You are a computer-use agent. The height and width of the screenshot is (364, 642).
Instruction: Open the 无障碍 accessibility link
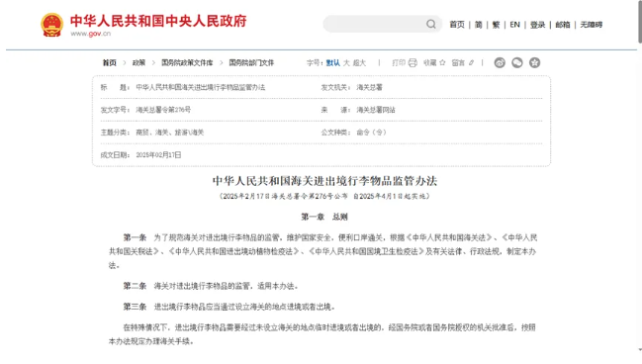pyautogui.click(x=592, y=25)
